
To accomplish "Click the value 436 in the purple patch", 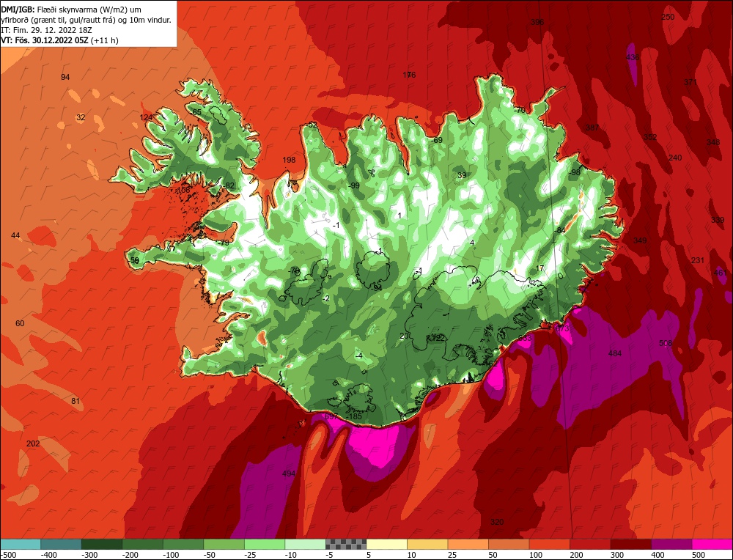I will (x=632, y=57).
